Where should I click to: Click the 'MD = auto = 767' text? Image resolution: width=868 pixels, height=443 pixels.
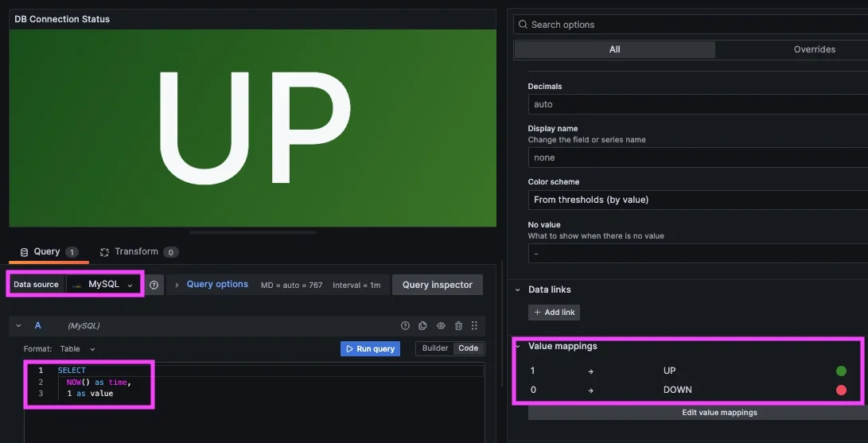tap(292, 285)
